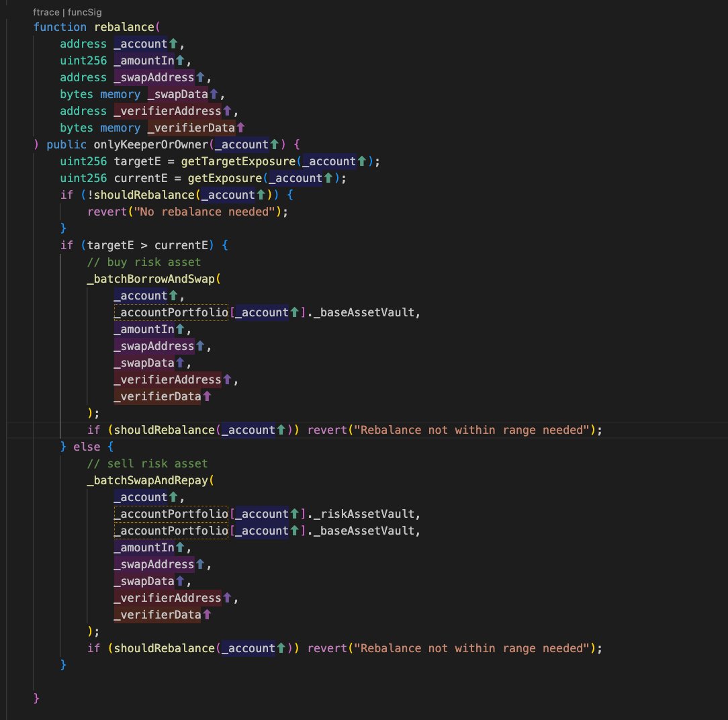Viewport: 728px width, 720px height.
Task: Open the funcSig code lens link
Action: pos(85,12)
